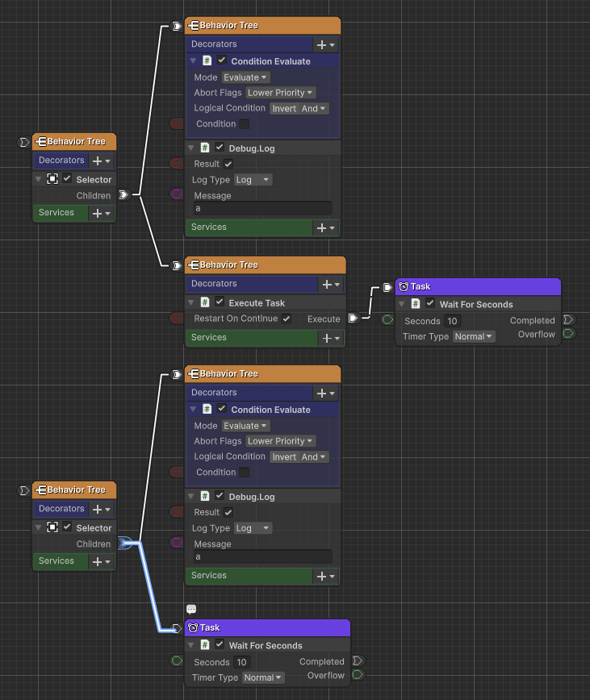The height and width of the screenshot is (700, 590).
Task: Click the Seconds field in the Execute-linked Task
Action: (452, 321)
